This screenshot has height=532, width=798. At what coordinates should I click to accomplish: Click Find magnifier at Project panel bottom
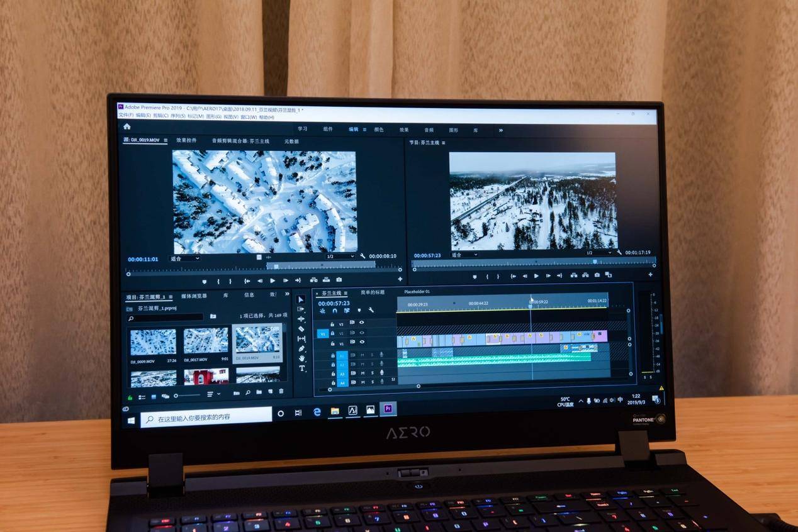pos(248,393)
